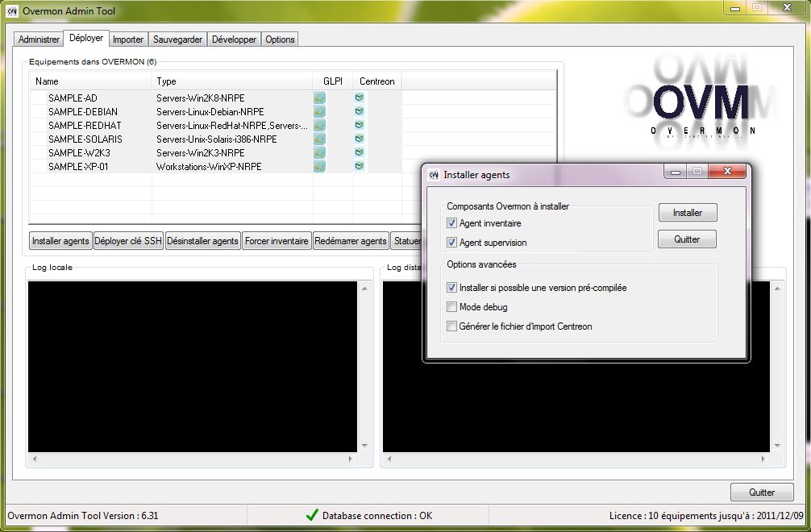Screen dimensions: 811x532
Task: Click the green Database connection checkmark
Action: pos(312,515)
